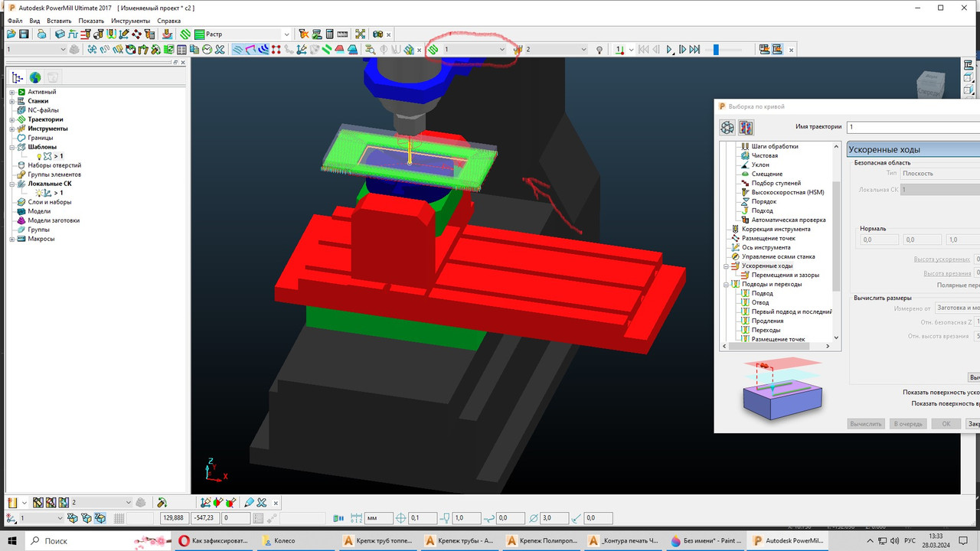Viewport: 980px width, 551px height.
Task: Select Модели заготовки in explorer tree
Action: [x=54, y=220]
